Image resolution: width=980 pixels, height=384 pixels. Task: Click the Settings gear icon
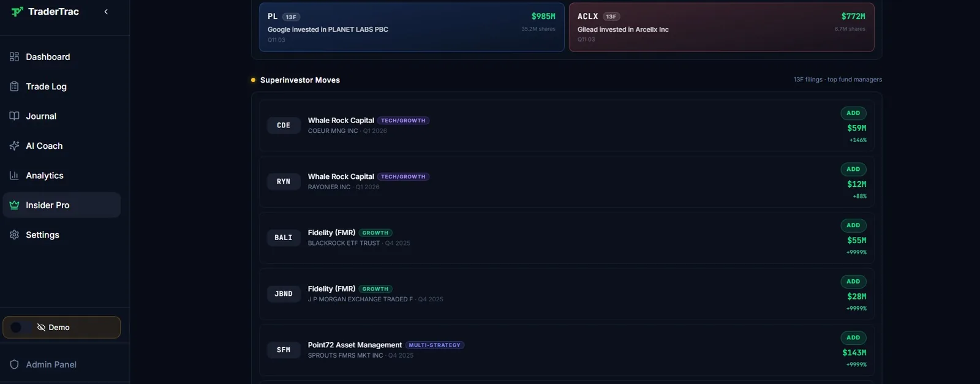coord(14,235)
